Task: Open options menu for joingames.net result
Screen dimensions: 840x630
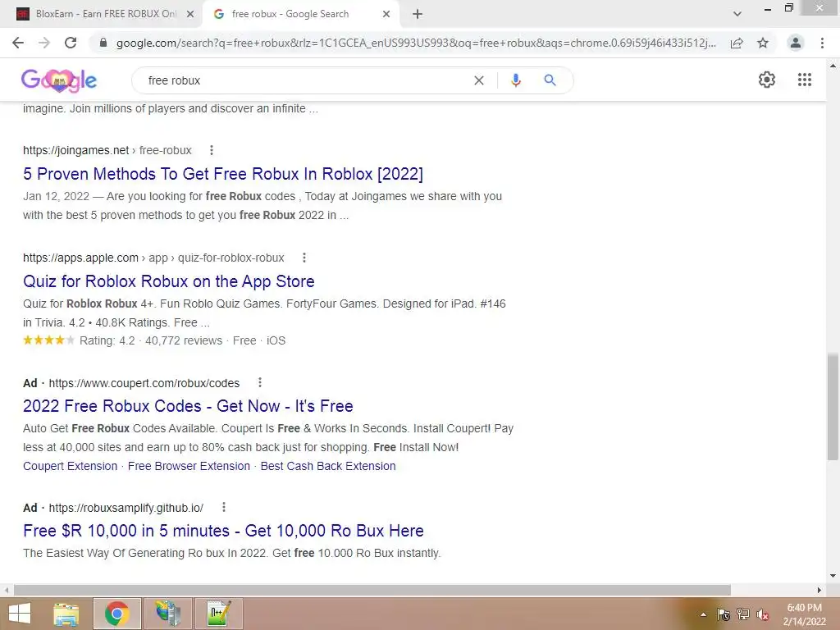Action: coord(212,151)
